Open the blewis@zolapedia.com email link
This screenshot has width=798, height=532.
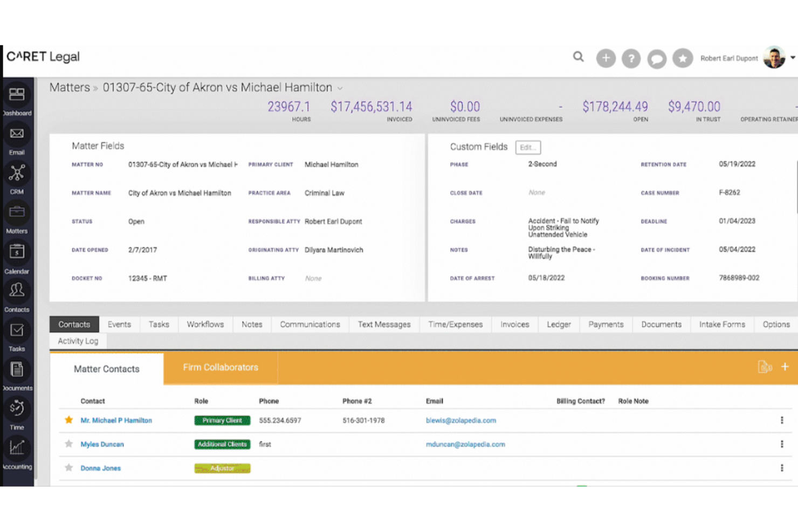point(461,420)
